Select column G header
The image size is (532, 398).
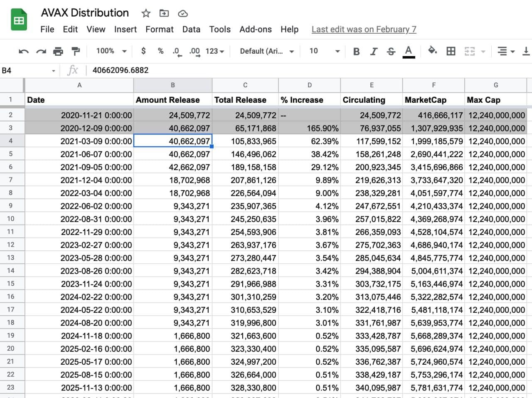pyautogui.click(x=496, y=85)
